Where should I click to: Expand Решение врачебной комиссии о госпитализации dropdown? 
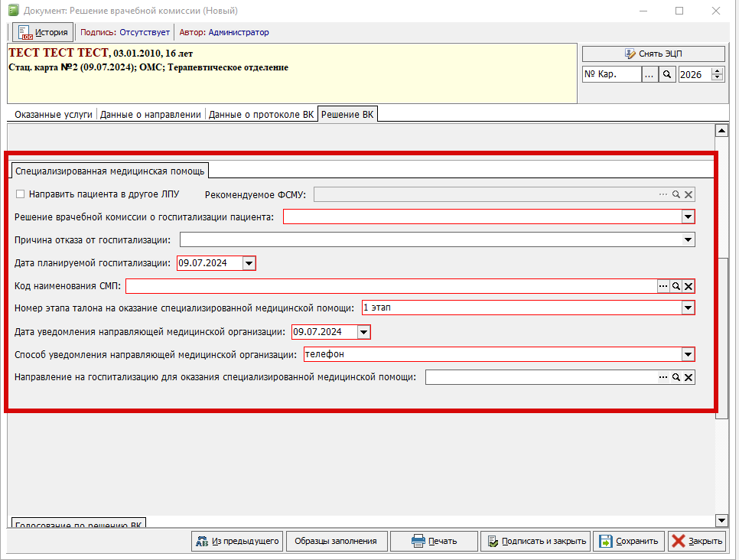click(688, 217)
